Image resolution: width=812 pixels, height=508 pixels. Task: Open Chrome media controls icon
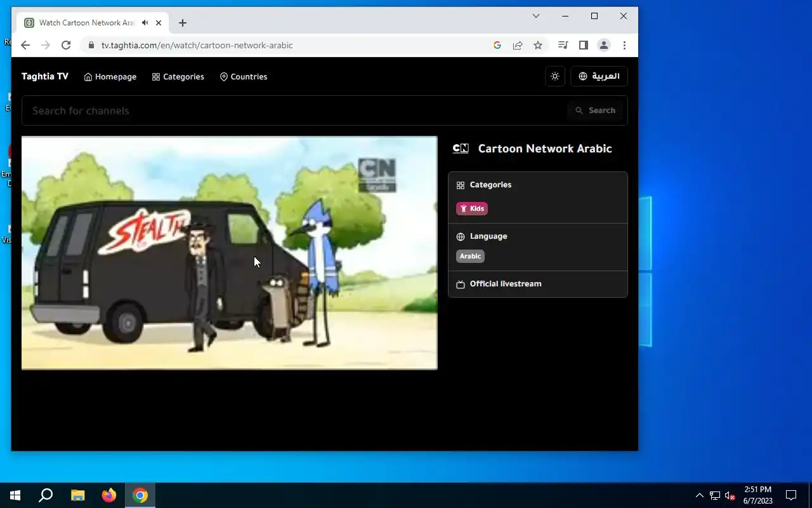[563, 45]
